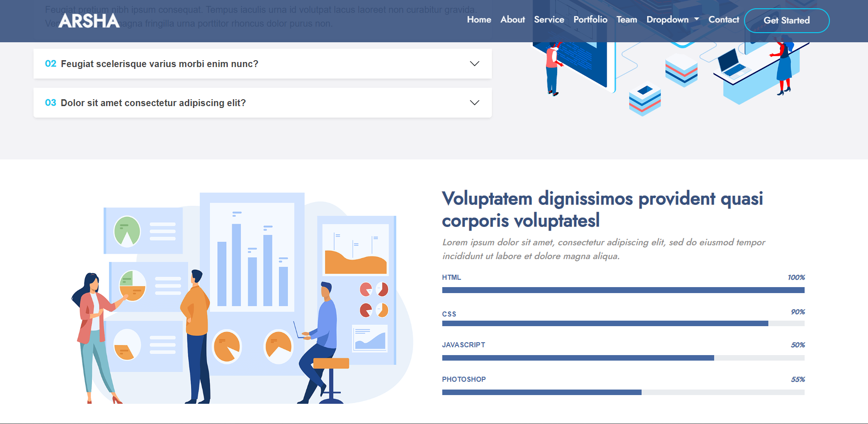Click the CSS skill label
868x424 pixels.
click(x=449, y=314)
